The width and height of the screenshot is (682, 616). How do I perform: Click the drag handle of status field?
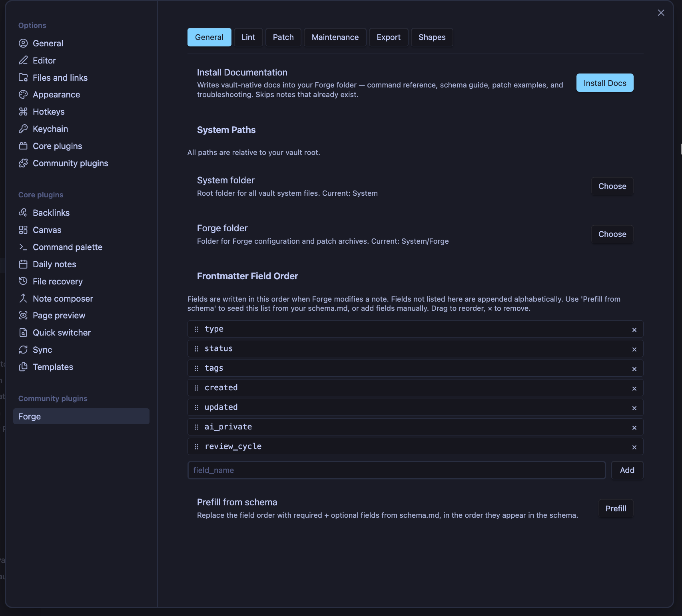tap(197, 349)
